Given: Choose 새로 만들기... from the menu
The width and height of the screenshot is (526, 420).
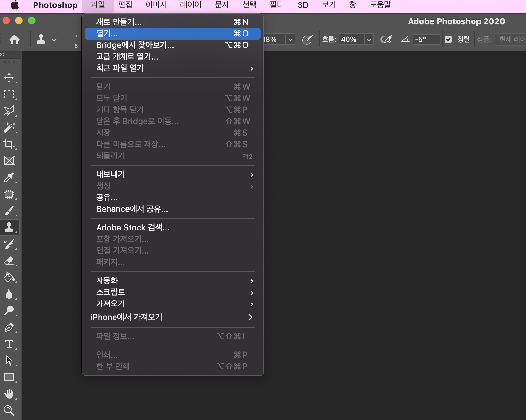Looking at the screenshot, I should click(173, 22).
